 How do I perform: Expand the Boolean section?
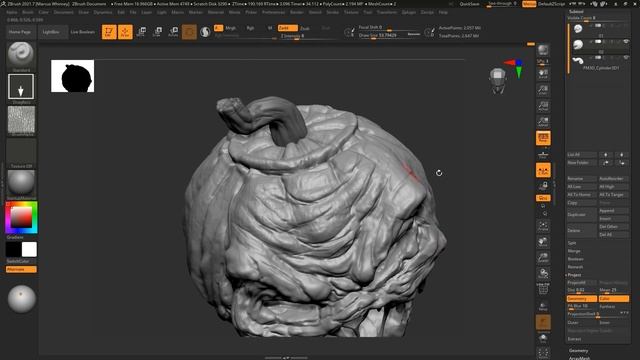[576, 259]
